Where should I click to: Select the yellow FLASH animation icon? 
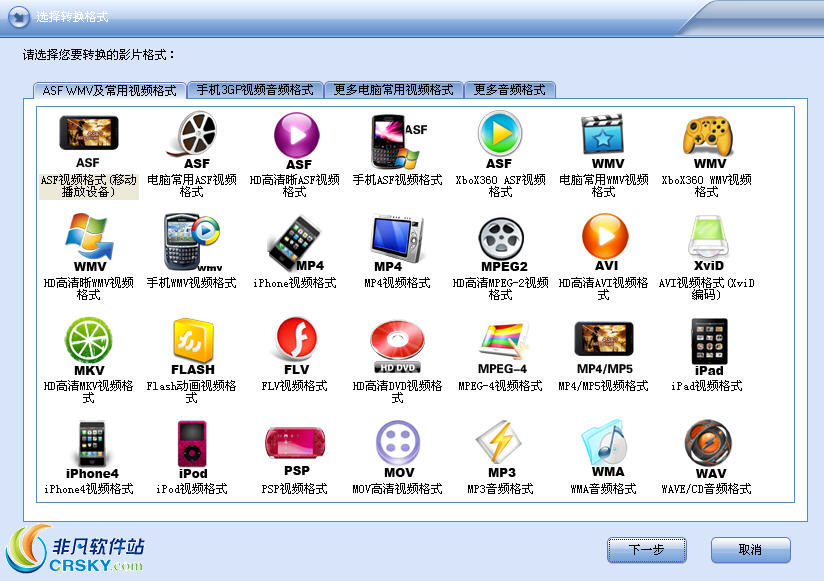[x=193, y=346]
